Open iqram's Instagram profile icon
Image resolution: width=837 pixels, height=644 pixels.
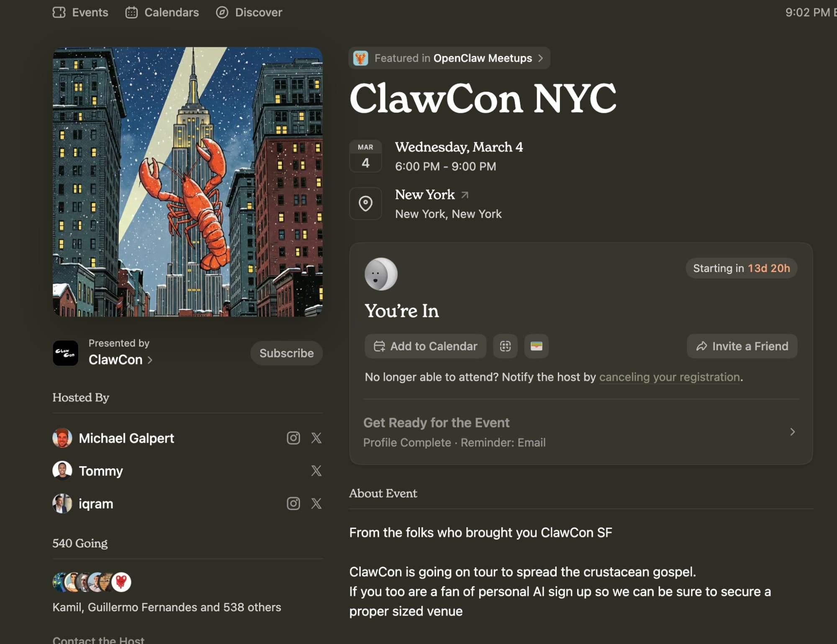[x=293, y=503]
